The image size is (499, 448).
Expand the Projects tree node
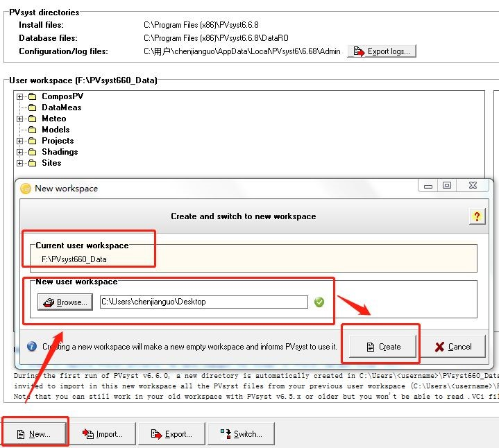[19, 141]
